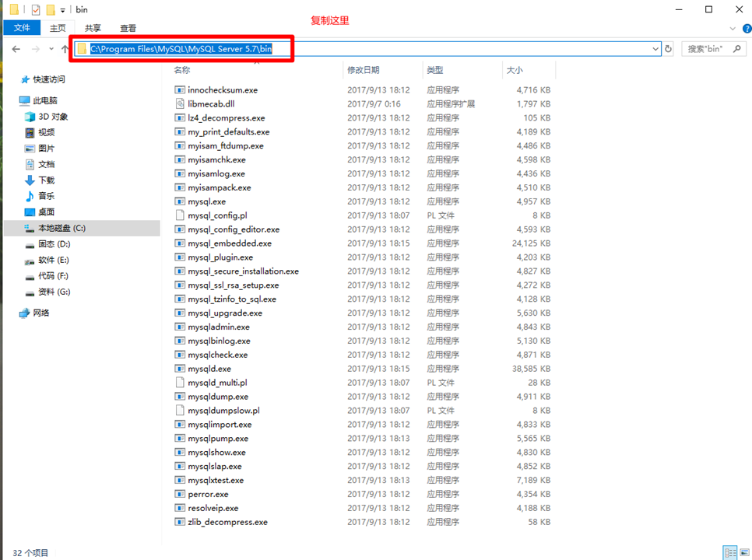Switch to details view layout icon

(x=730, y=553)
